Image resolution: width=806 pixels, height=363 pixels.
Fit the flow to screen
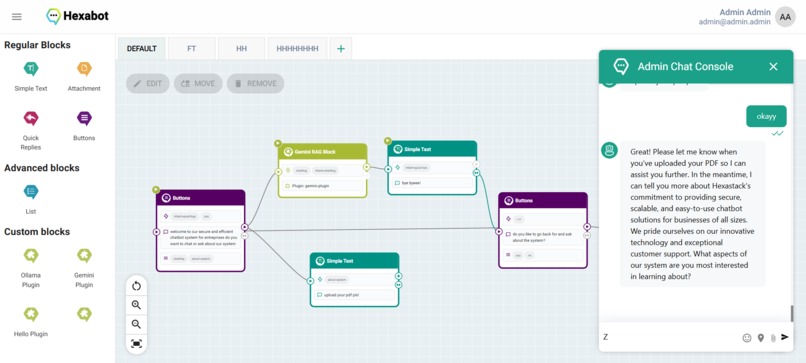point(136,343)
